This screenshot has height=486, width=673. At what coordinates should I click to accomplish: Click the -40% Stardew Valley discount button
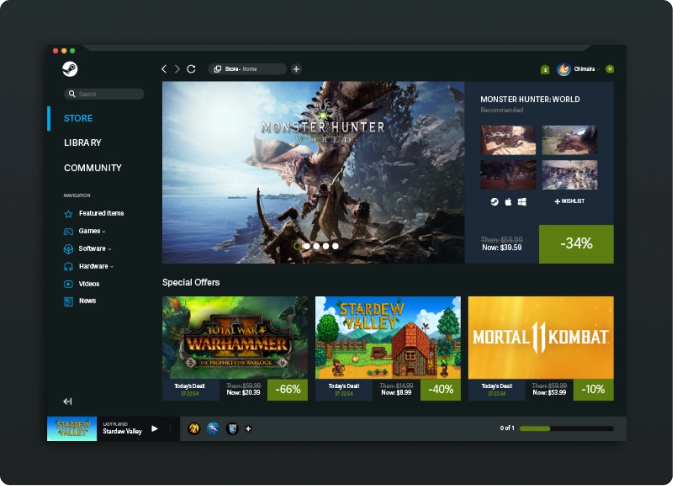click(x=440, y=389)
